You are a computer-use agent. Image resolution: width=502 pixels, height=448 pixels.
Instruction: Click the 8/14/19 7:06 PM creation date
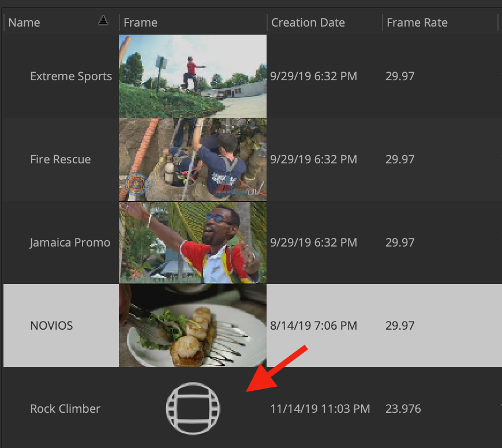(x=313, y=326)
